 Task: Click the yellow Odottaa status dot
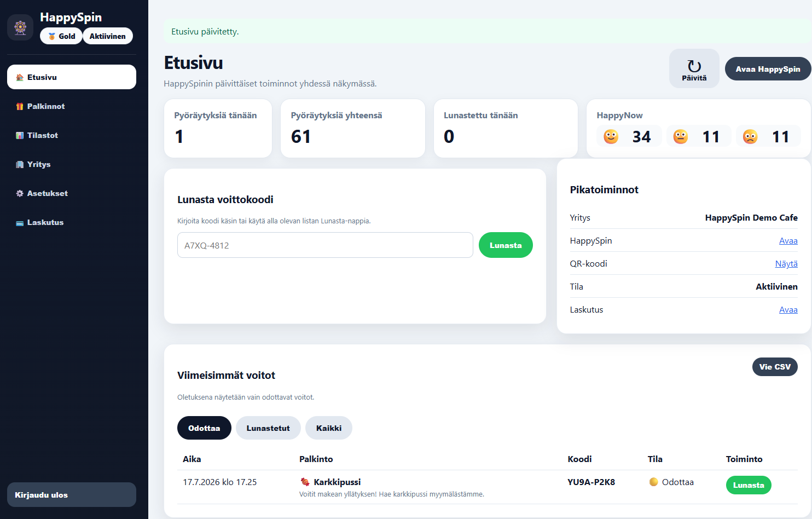[653, 482]
